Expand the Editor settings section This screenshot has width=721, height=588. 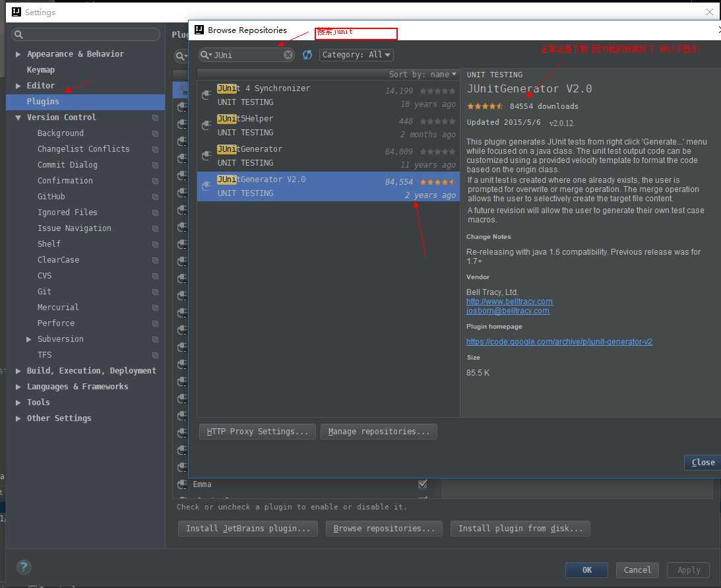point(18,86)
